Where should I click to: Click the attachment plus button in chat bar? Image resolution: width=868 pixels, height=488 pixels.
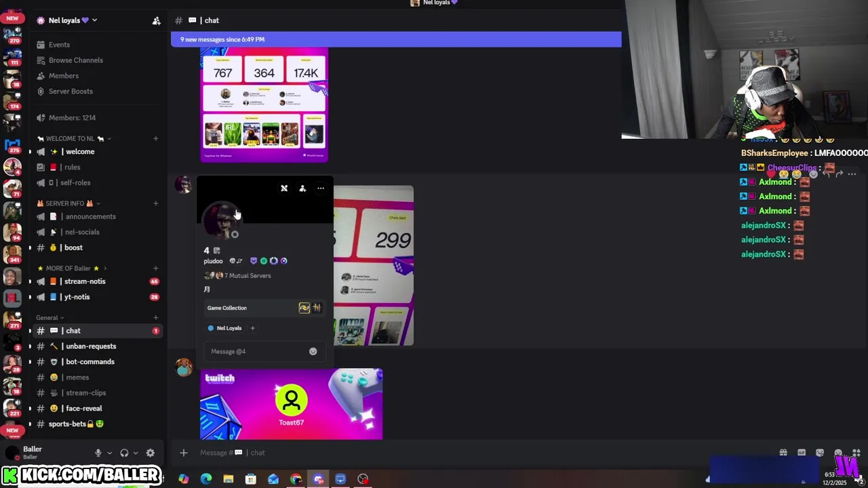point(184,453)
